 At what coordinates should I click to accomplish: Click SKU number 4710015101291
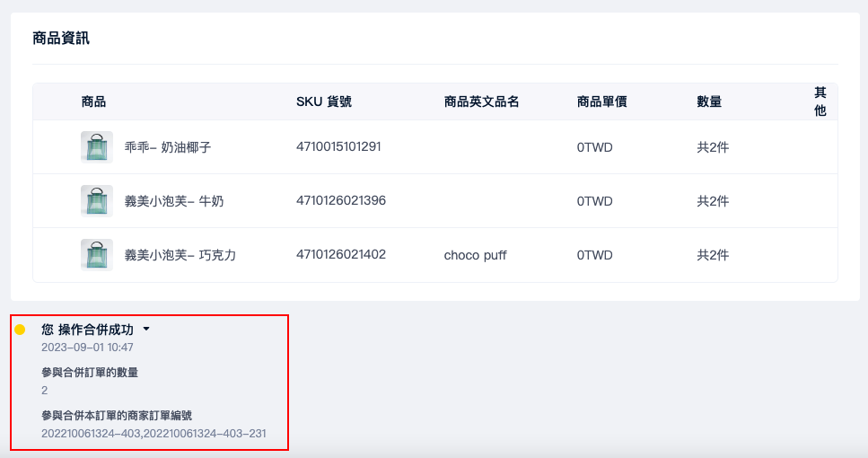point(338,146)
